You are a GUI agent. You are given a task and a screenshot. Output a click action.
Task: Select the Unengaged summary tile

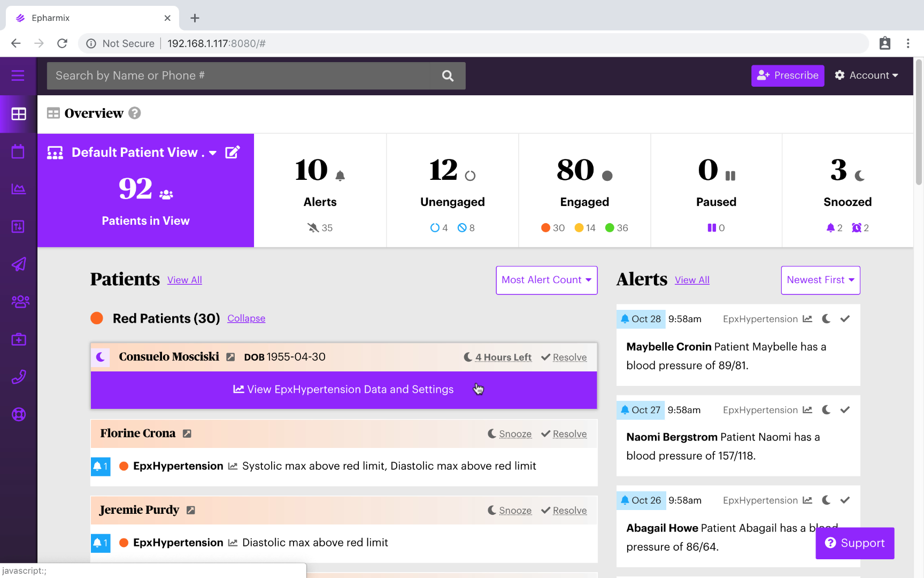click(452, 191)
